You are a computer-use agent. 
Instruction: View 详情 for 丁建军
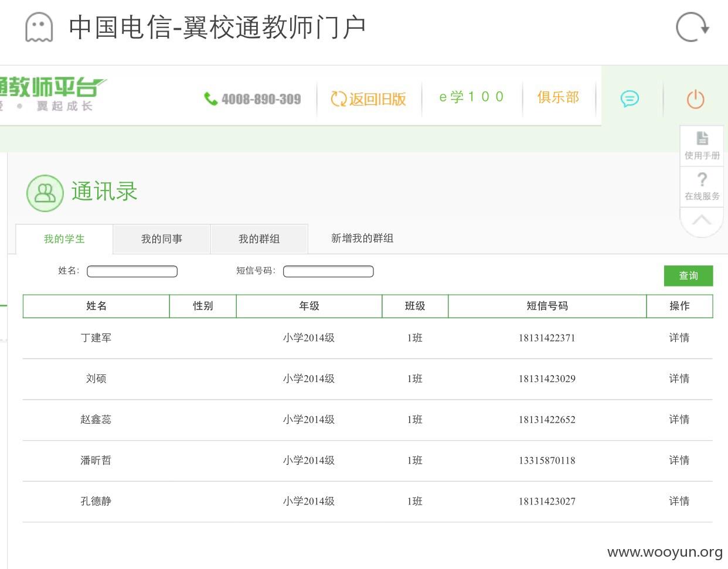[679, 338]
